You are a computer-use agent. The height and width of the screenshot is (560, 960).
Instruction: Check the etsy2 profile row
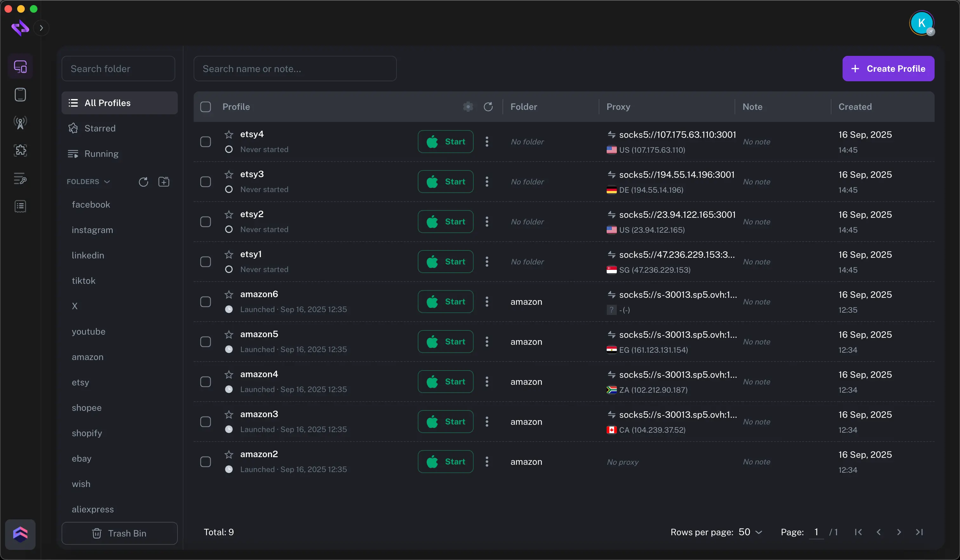[x=205, y=222]
